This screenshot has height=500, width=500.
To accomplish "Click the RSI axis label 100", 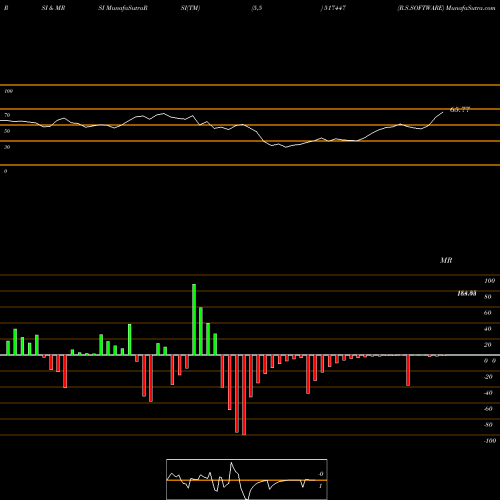I will [9, 91].
